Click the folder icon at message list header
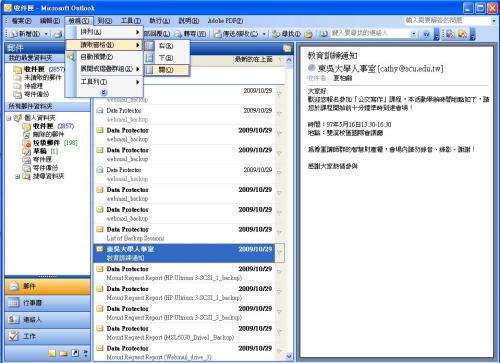Viewport: 500px width, 363px height. click(287, 49)
